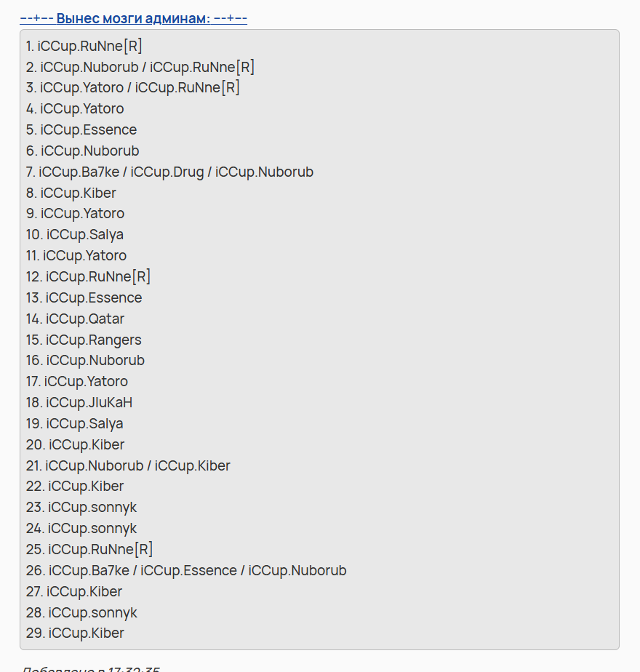This screenshot has width=640, height=672.
Task: Click entry 28 iCCup.sonnyk
Action: [81, 613]
